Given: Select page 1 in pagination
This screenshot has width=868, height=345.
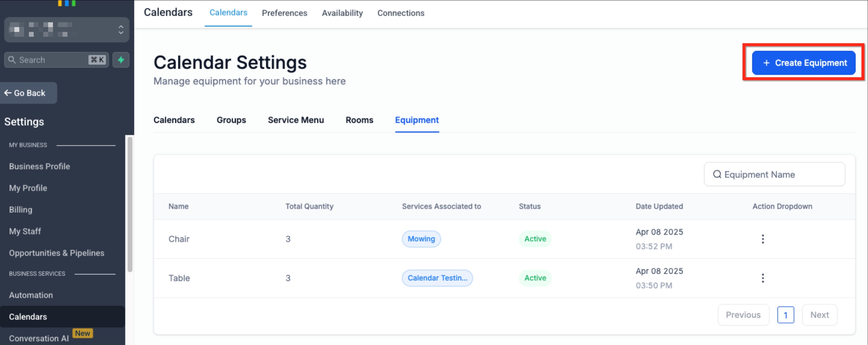Looking at the screenshot, I should pos(785,315).
